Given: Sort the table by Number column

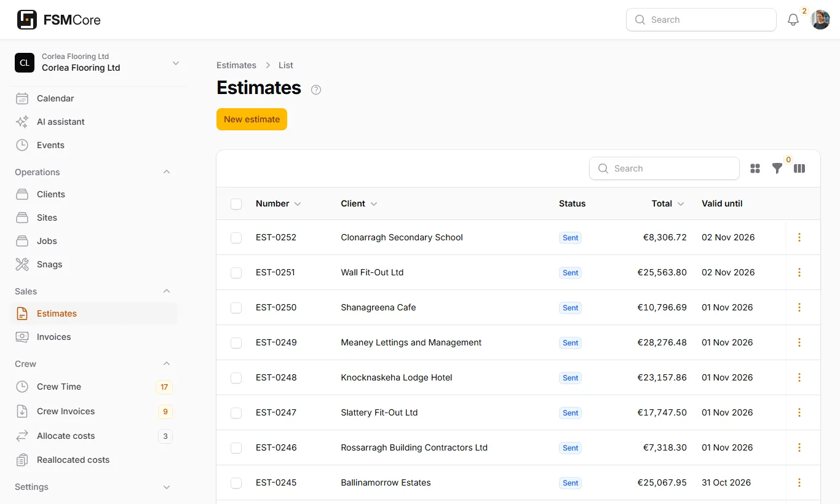Looking at the screenshot, I should pos(278,203).
